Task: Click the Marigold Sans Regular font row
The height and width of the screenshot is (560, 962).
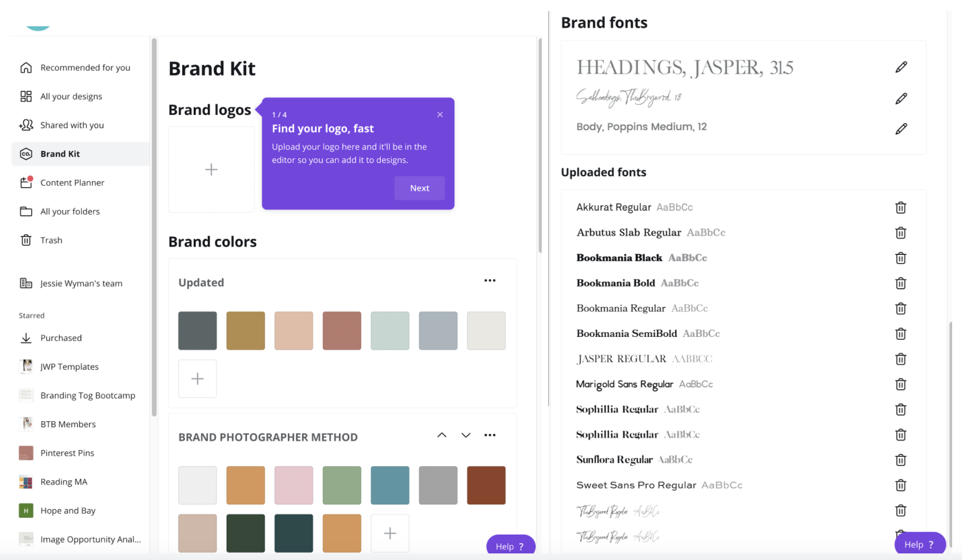Action: click(x=743, y=384)
